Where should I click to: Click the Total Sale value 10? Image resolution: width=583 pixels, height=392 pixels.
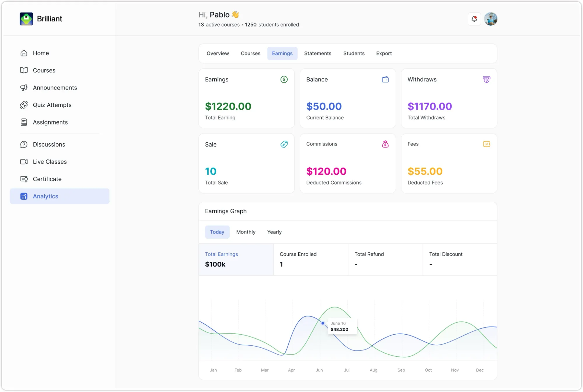[x=211, y=171]
